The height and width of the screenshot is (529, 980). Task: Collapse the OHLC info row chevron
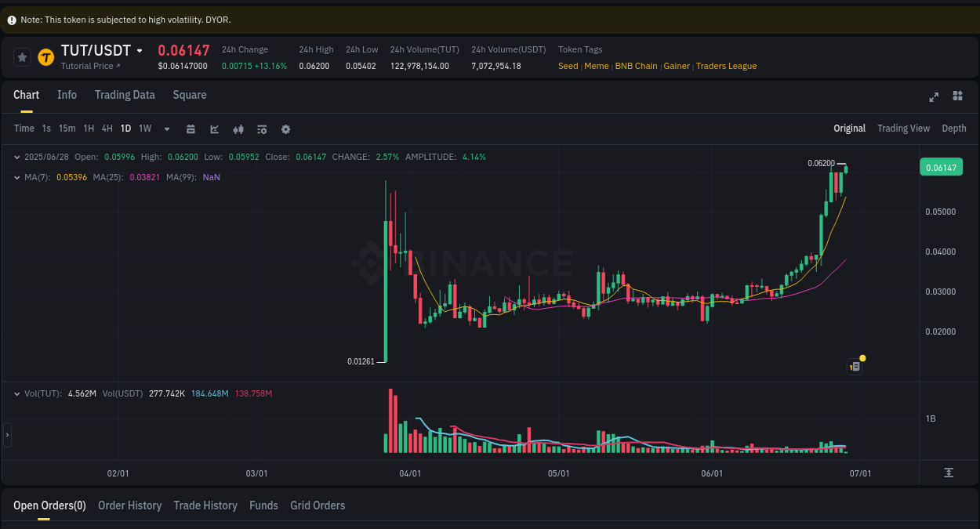(x=16, y=157)
